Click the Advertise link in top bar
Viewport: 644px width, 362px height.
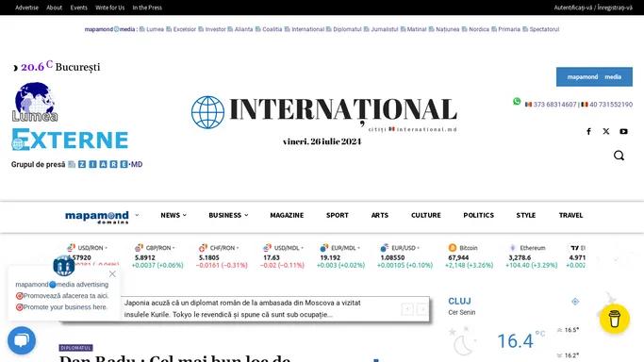(x=26, y=8)
